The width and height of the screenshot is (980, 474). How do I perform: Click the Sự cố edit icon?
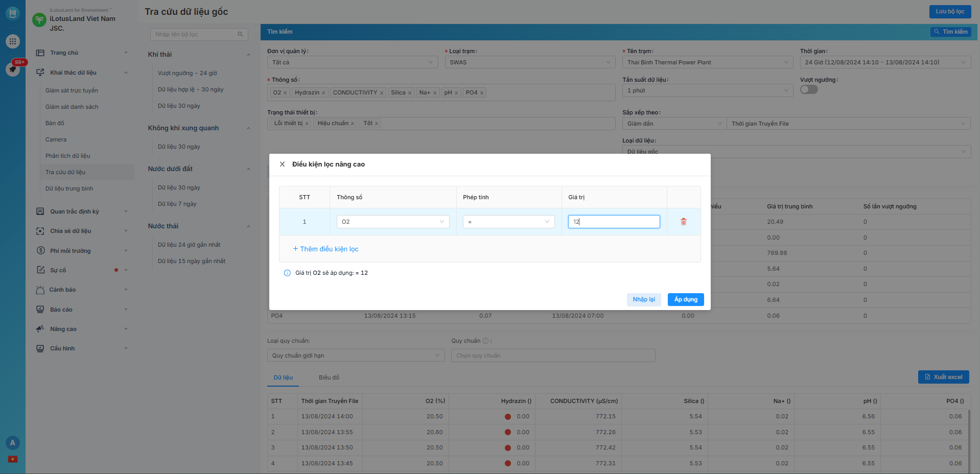pos(40,270)
